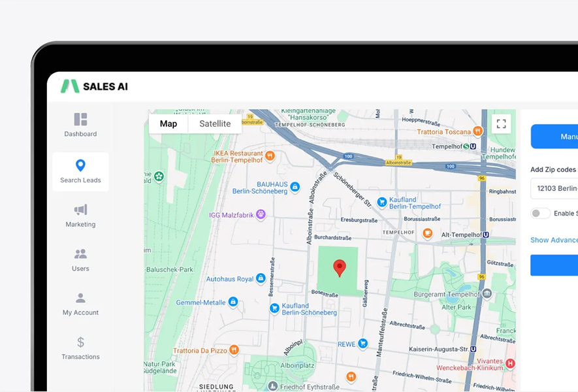Click the blue button below Show Advanced
This screenshot has width=578, height=392.
pos(554,265)
